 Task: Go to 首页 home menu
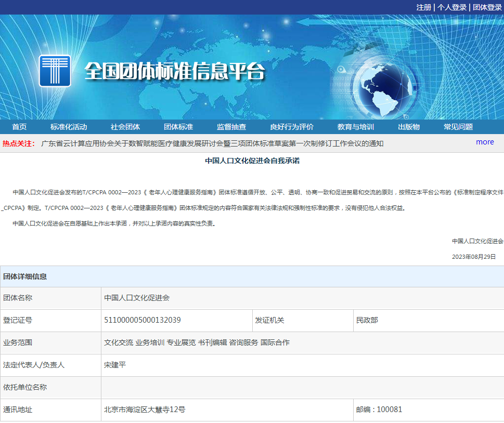[x=19, y=127]
